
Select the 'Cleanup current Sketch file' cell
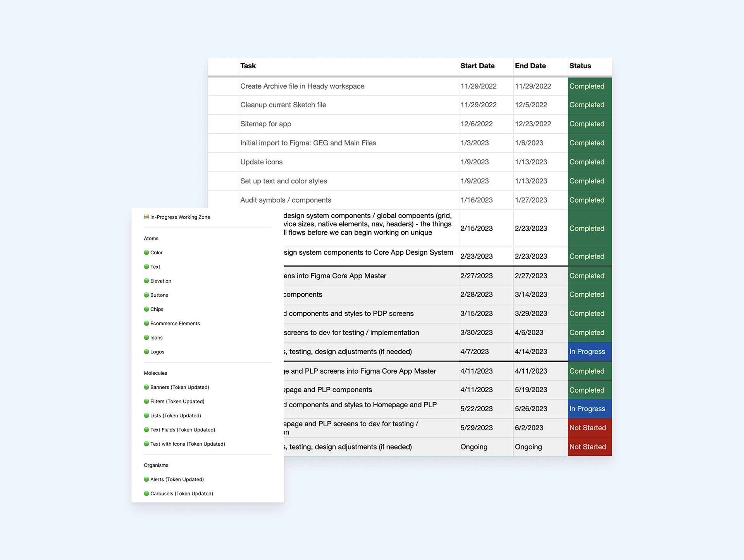point(349,105)
